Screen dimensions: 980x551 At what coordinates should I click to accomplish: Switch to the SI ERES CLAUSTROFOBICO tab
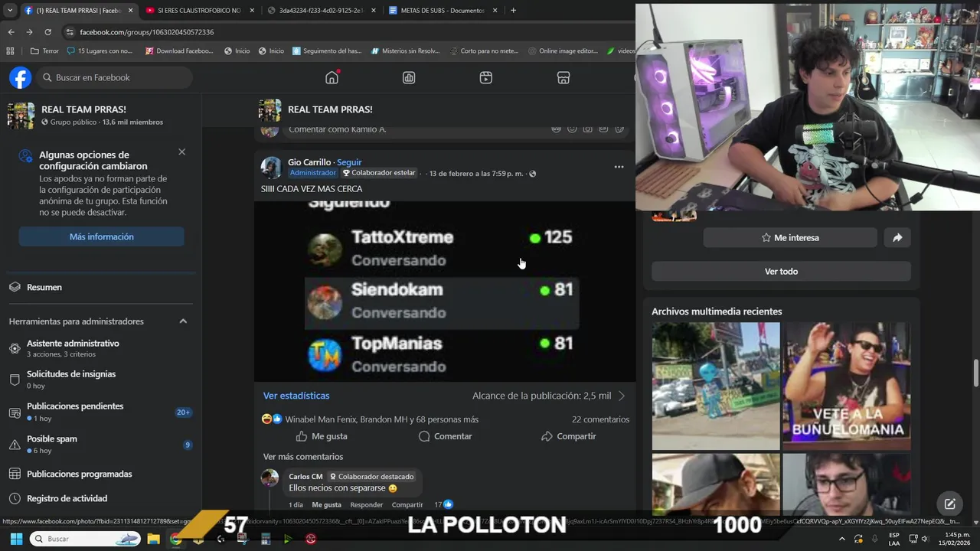click(198, 11)
